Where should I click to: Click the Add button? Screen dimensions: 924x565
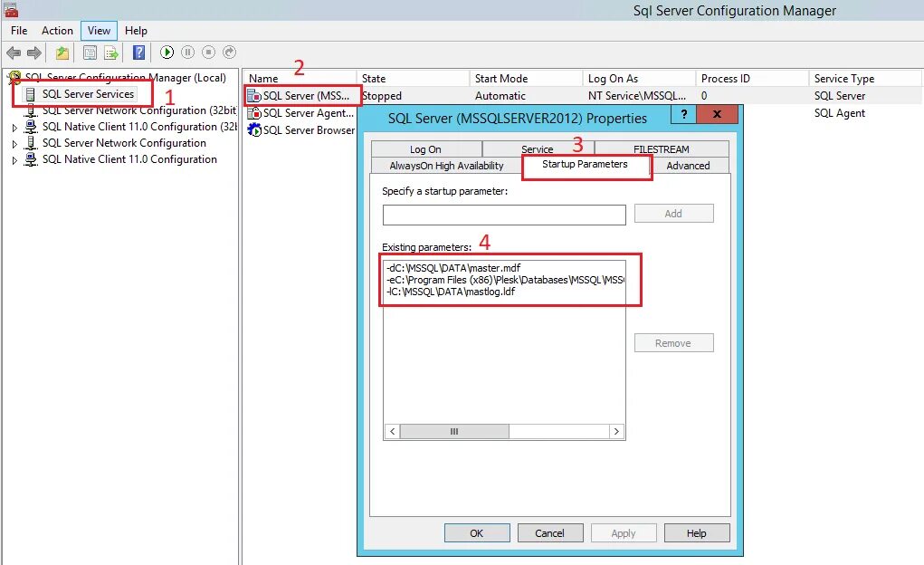tap(673, 214)
